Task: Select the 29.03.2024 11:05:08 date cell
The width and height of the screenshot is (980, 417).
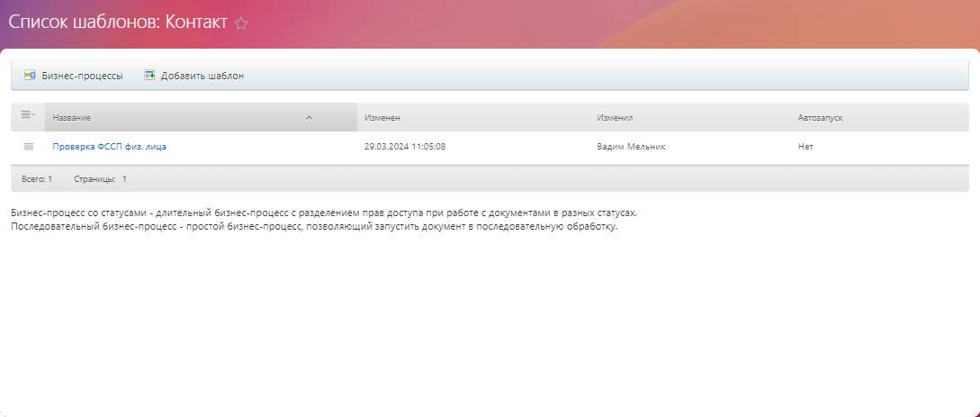Action: tap(405, 147)
